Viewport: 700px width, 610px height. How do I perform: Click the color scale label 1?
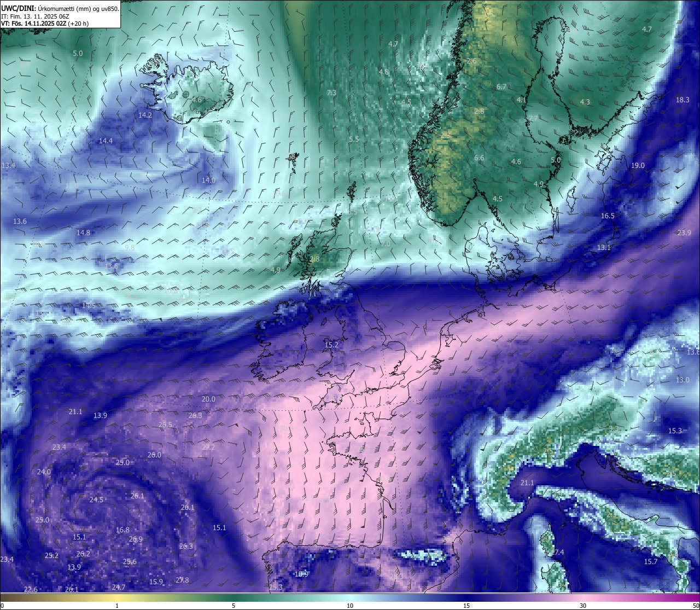point(117,606)
